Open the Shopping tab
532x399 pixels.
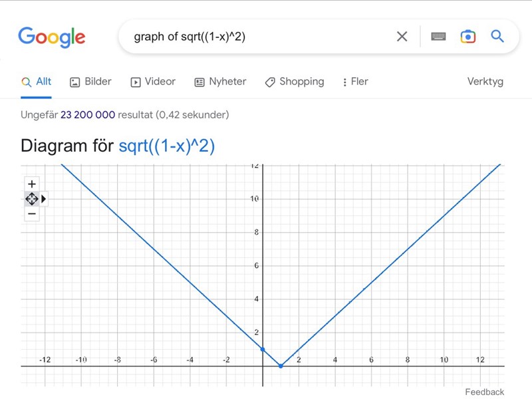(295, 82)
